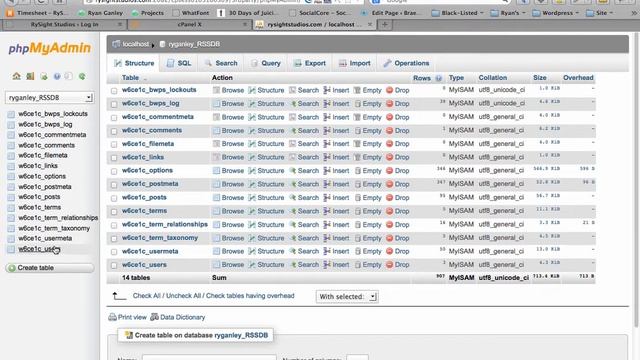Click the page vertical scrollbar
The height and width of the screenshot is (360, 640).
coord(636,180)
